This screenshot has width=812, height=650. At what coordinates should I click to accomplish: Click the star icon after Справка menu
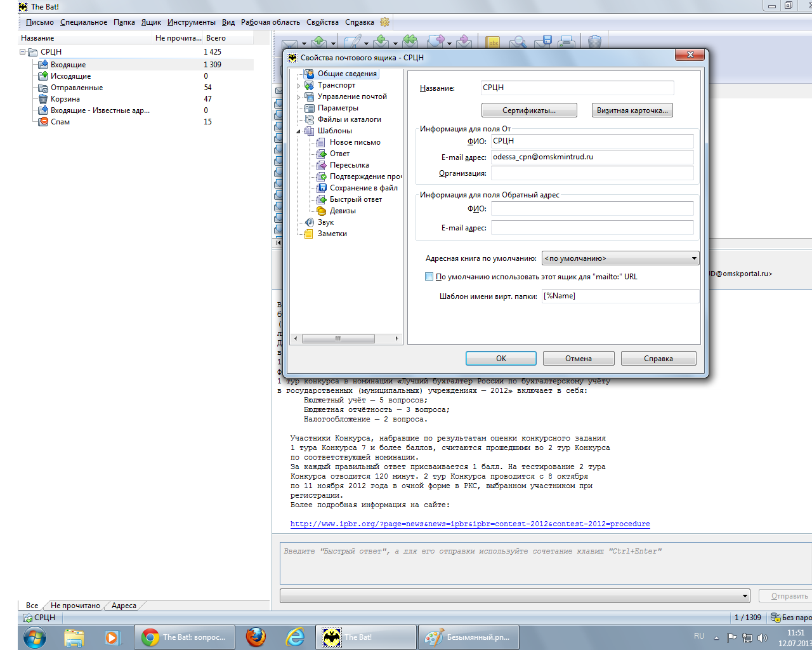[x=384, y=22]
